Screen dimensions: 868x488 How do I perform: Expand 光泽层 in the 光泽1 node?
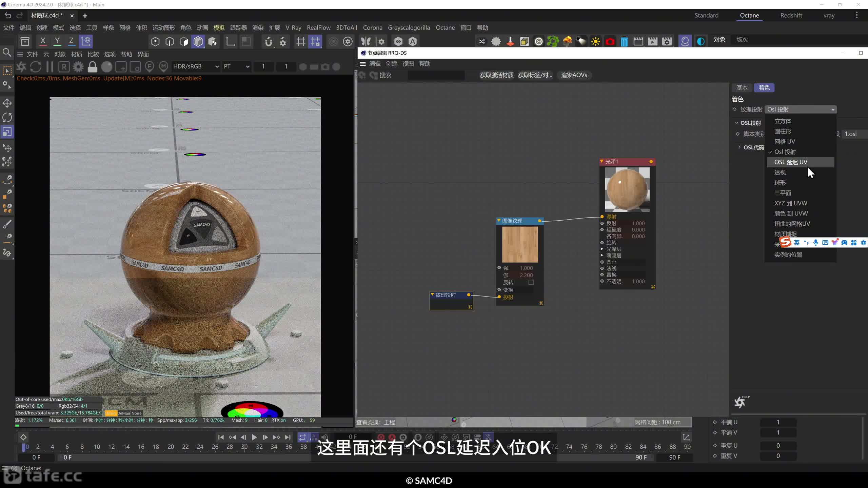(x=602, y=249)
